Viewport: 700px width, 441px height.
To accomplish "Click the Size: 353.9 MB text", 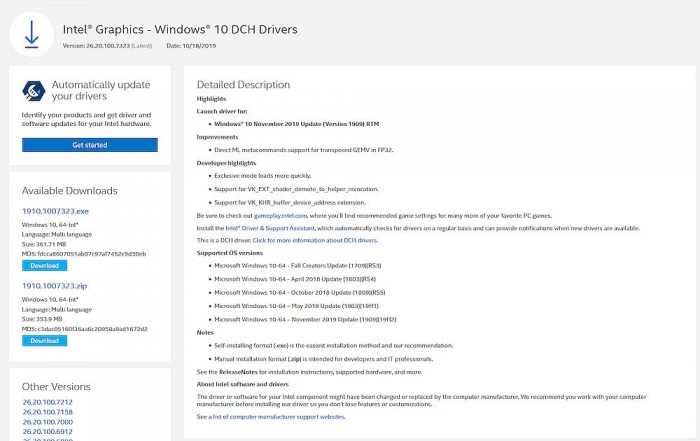I will point(42,319).
